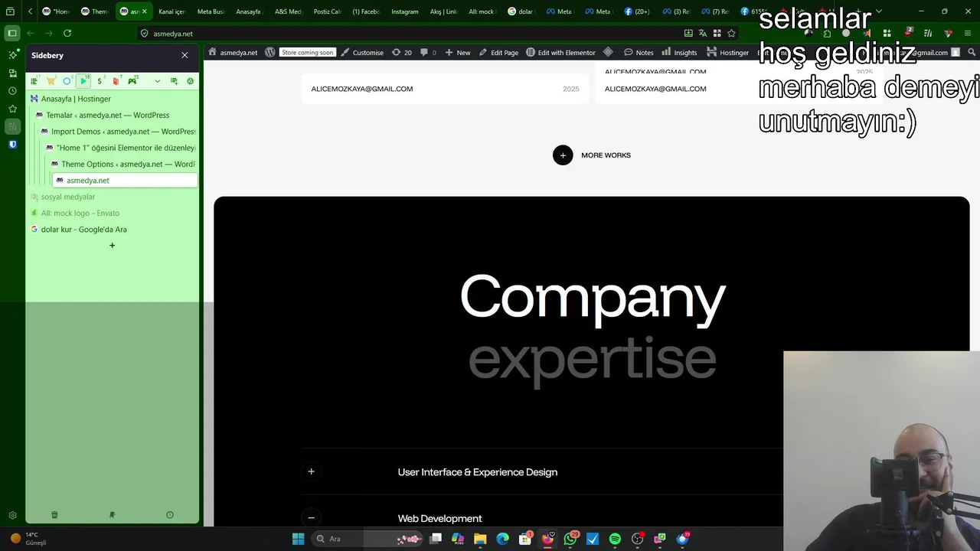This screenshot has height=551, width=980.
Task: Close the active asmedya browser tab
Action: (x=144, y=11)
